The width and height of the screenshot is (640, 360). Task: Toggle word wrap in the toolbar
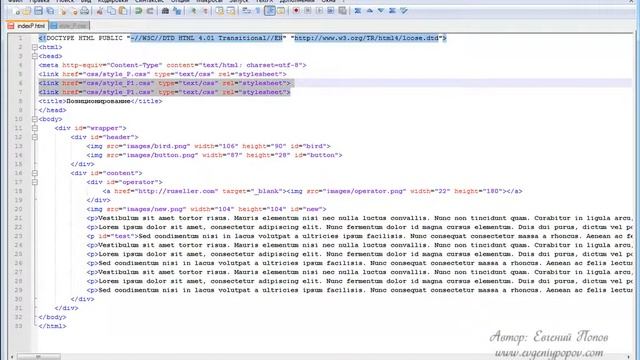click(247, 11)
